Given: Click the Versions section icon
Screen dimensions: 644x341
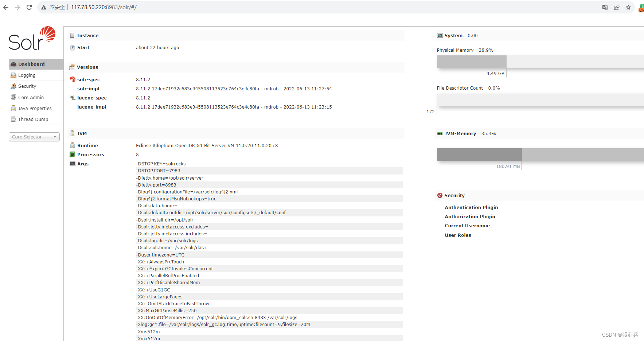Looking at the screenshot, I should click(72, 67).
